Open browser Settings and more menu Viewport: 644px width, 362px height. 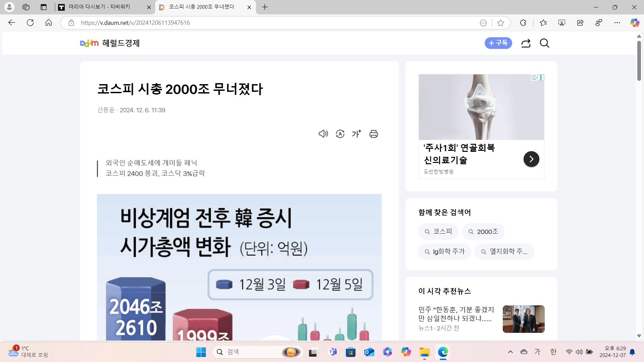point(617,23)
